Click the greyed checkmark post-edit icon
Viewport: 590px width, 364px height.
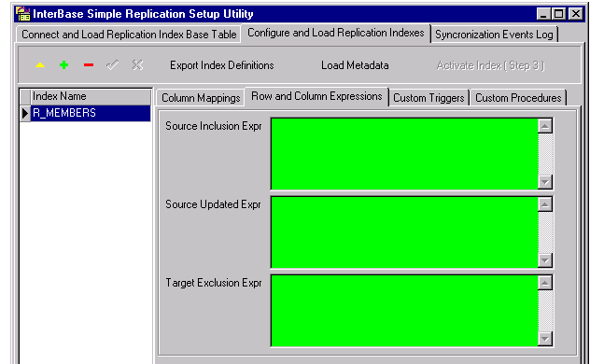(113, 65)
